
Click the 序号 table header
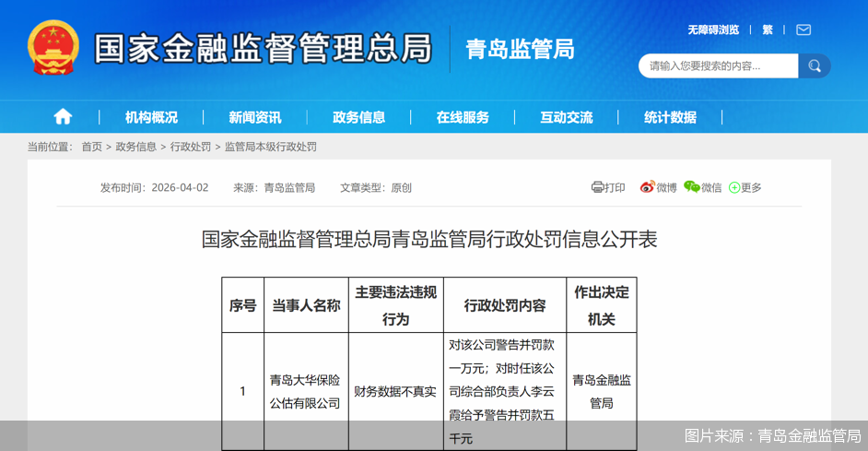coord(243,305)
